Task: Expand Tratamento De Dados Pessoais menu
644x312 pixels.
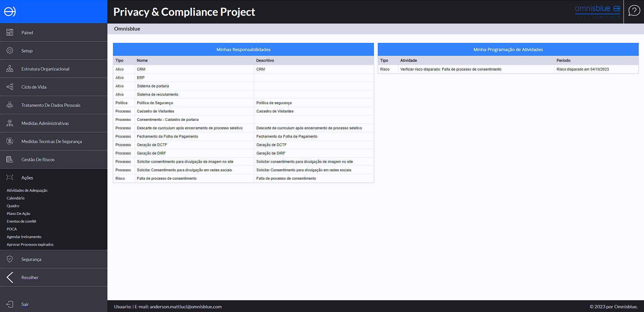Action: coord(51,105)
